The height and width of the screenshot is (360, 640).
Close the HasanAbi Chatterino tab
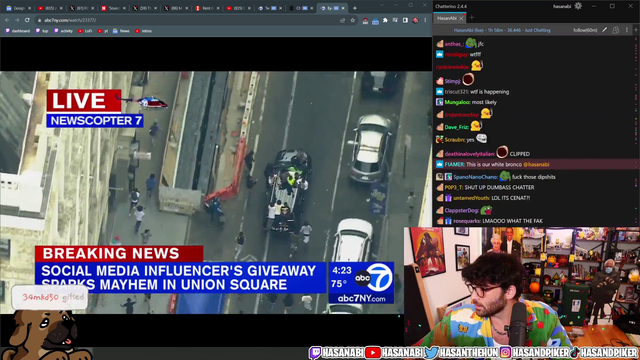click(461, 18)
